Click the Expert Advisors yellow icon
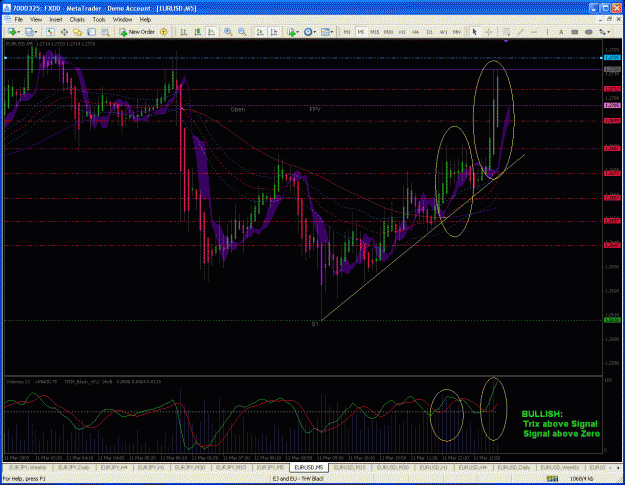The image size is (625, 485). click(163, 32)
